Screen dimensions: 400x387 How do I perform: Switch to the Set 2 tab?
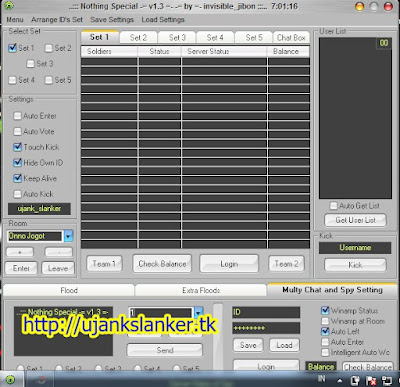pos(138,38)
